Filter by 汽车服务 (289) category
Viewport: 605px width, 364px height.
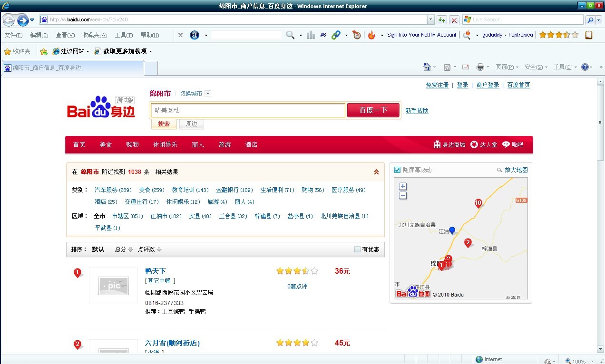[113, 190]
